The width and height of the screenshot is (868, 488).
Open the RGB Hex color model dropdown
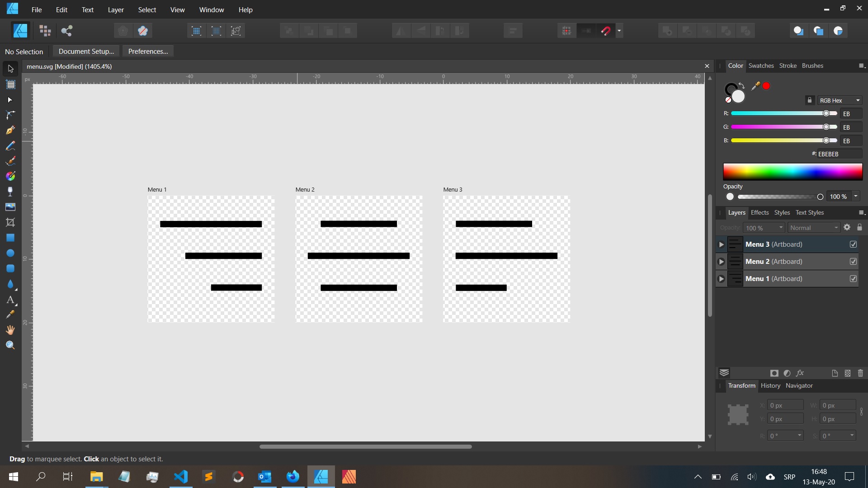[x=840, y=100]
